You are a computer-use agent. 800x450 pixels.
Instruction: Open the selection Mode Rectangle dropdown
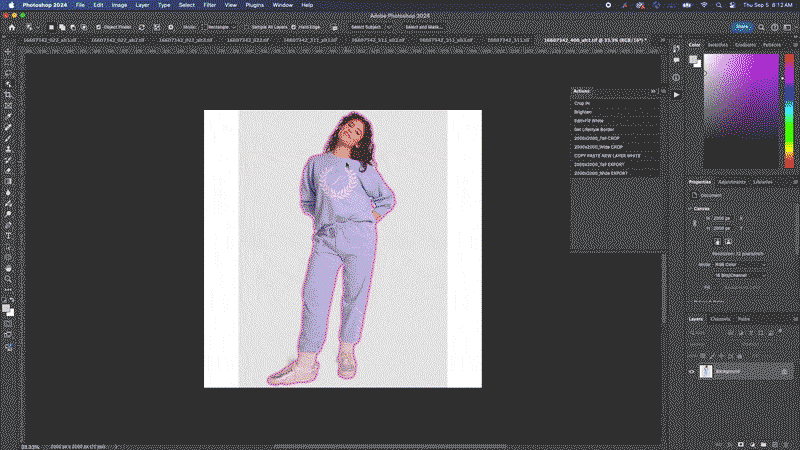(x=218, y=27)
